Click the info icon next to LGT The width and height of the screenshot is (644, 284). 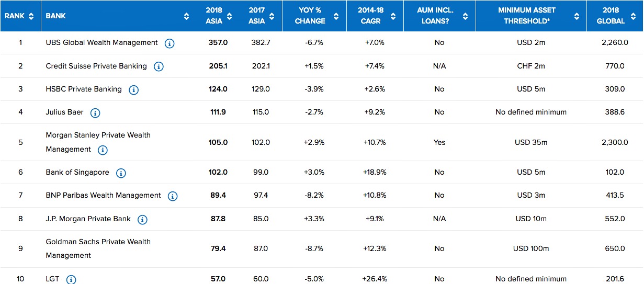click(x=71, y=280)
